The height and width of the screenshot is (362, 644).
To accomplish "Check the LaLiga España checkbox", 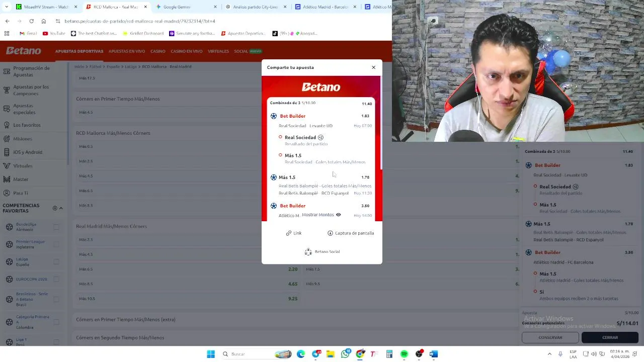I will pyautogui.click(x=56, y=261).
